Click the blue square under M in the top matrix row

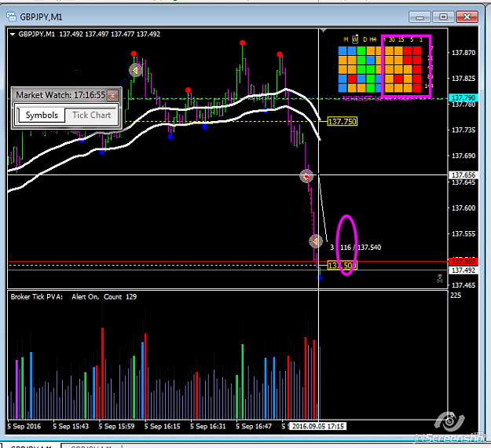coord(343,50)
